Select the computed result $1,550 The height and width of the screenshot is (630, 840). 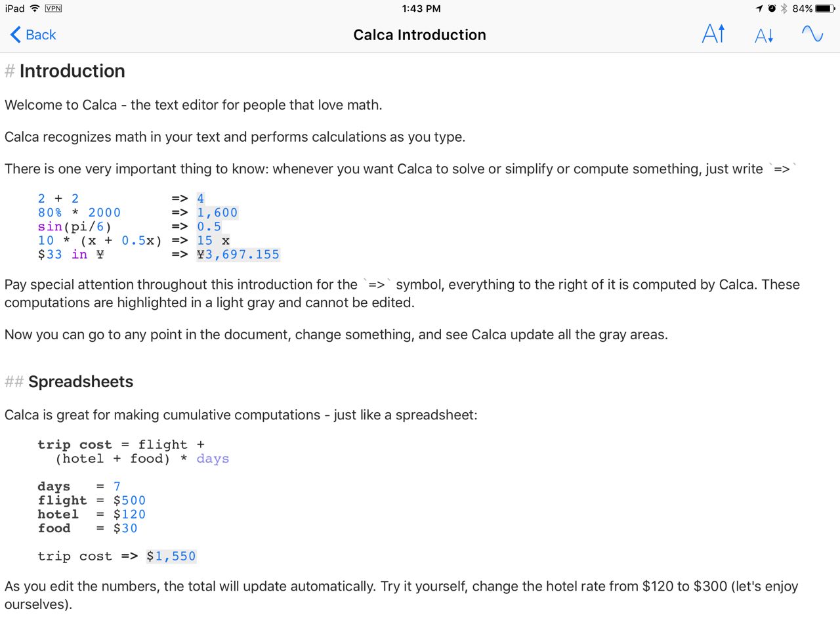(171, 556)
